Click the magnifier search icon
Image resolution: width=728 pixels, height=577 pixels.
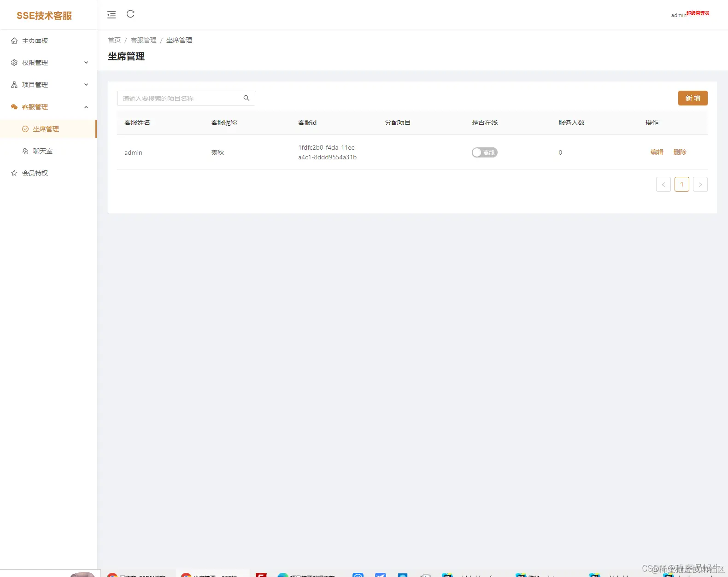tap(247, 98)
